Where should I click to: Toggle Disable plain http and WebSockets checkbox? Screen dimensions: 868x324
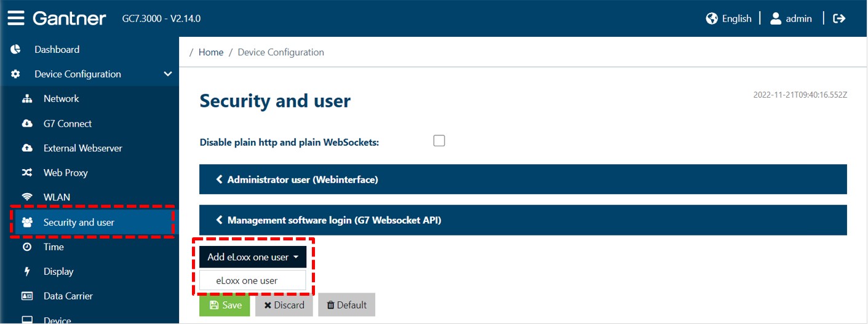point(439,141)
